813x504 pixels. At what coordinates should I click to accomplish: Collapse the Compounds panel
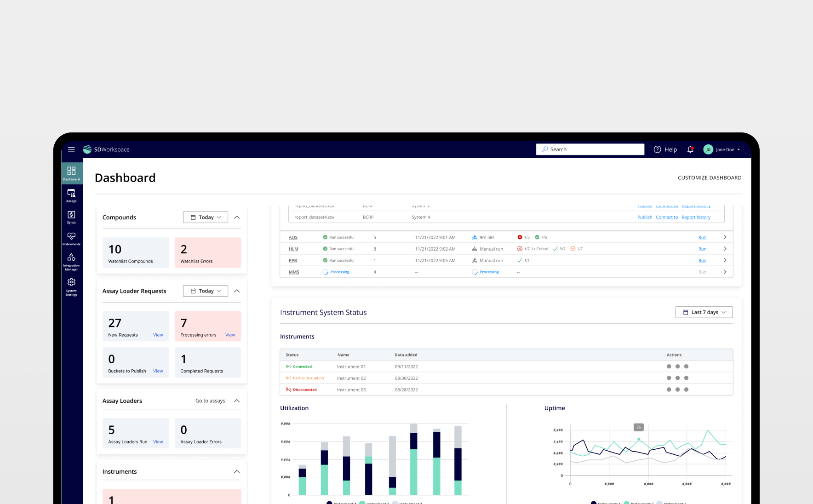(x=237, y=217)
